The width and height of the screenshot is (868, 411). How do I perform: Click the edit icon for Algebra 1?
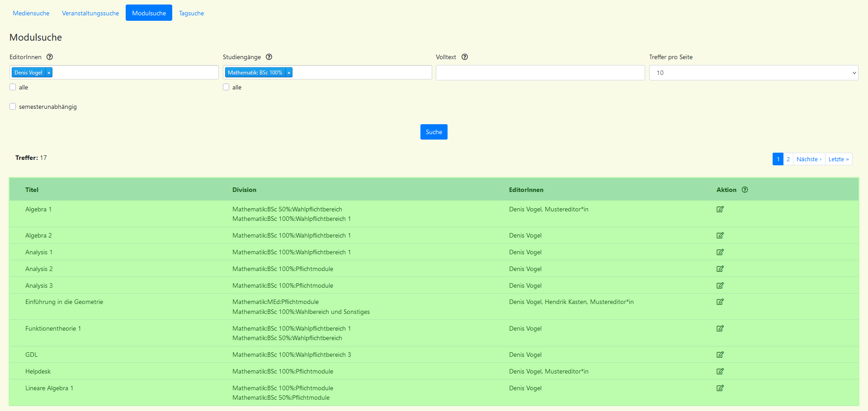click(720, 209)
